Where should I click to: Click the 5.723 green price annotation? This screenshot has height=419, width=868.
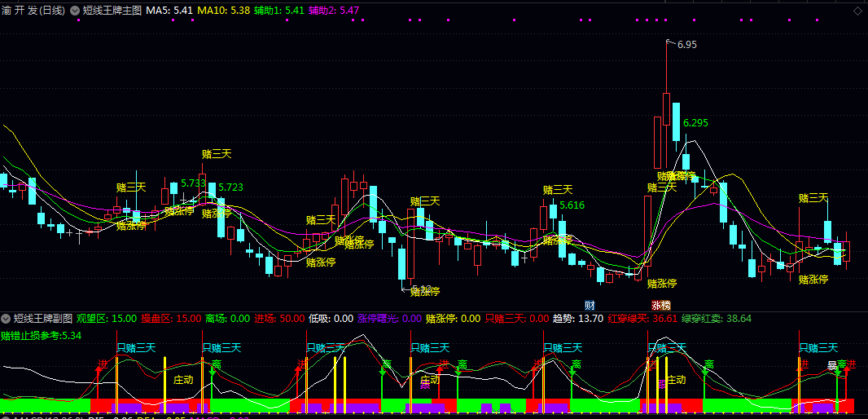pos(230,187)
